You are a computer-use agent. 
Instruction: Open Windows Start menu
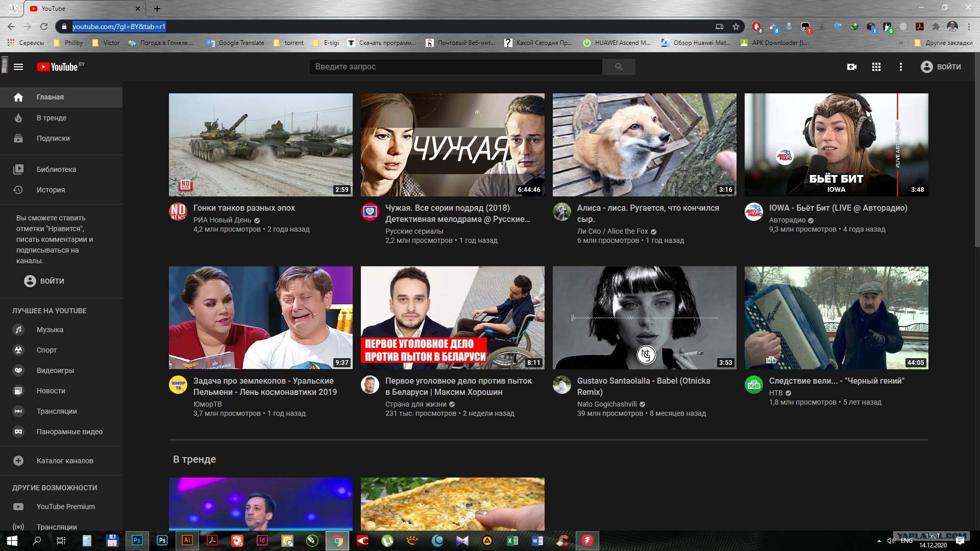(x=12, y=540)
